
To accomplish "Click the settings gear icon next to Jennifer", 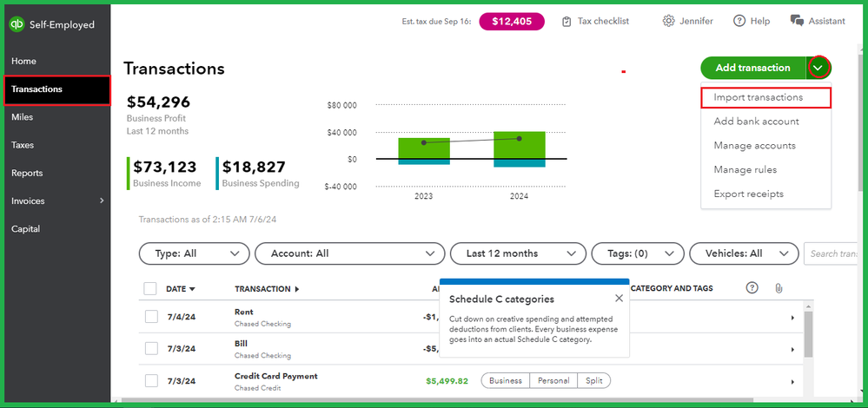I will pos(668,21).
